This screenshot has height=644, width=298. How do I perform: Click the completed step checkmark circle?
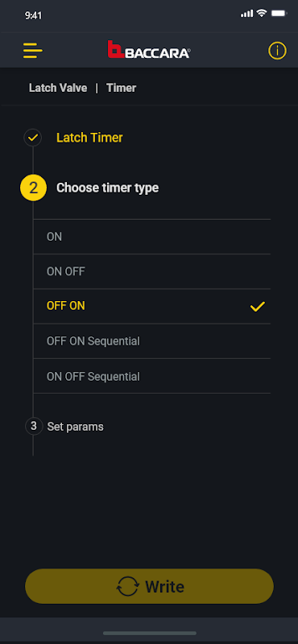tap(33, 138)
